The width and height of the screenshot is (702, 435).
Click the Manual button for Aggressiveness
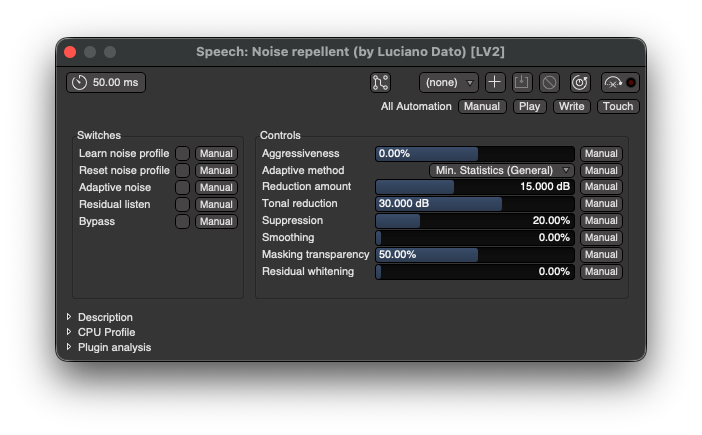click(601, 154)
